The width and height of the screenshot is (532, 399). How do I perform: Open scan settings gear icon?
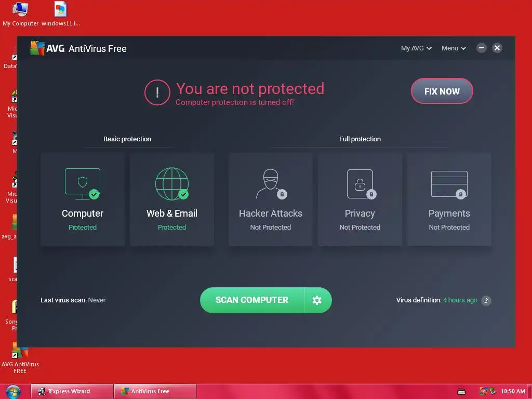317,300
